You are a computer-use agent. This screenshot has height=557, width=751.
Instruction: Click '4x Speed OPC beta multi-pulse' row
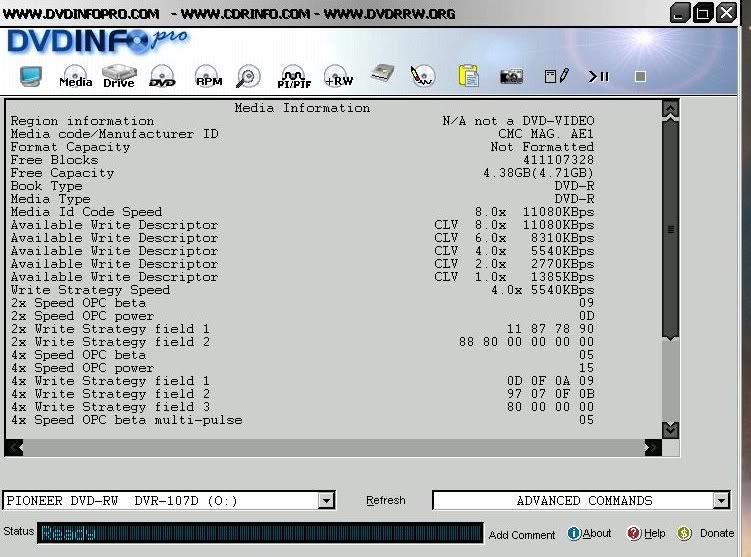(302, 420)
